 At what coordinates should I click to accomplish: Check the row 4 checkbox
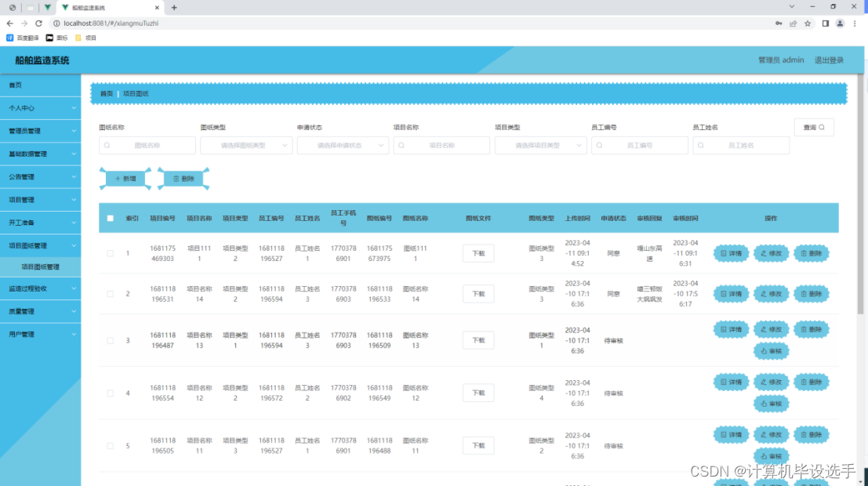[110, 393]
